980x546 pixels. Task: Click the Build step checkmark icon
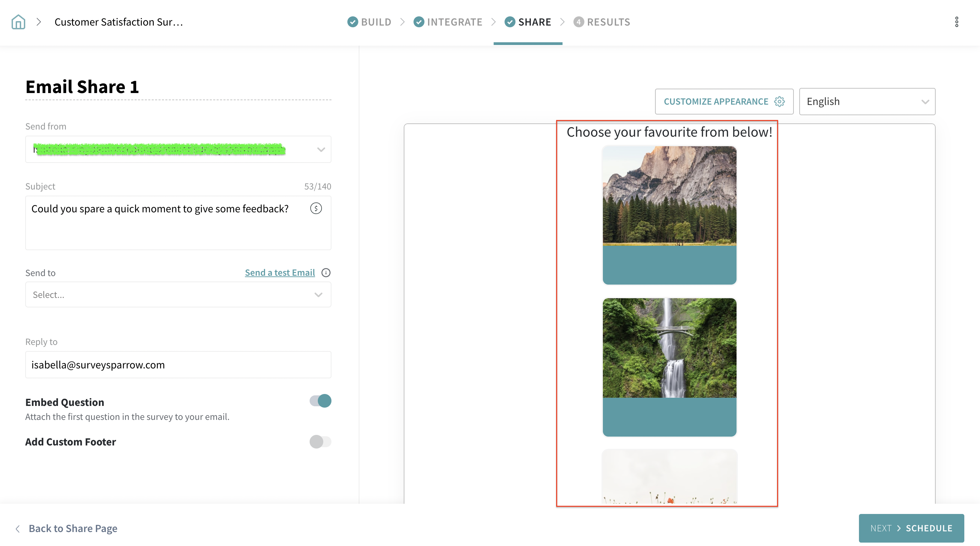tap(353, 22)
